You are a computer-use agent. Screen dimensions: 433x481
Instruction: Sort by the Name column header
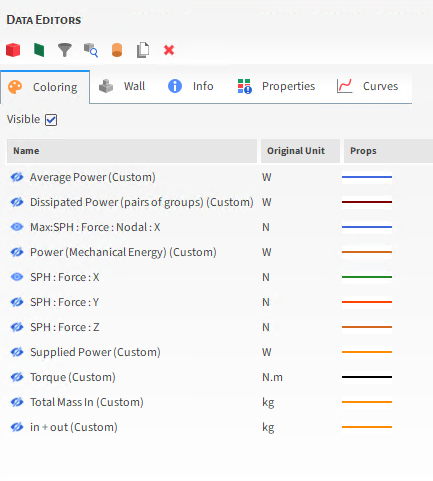[132, 151]
